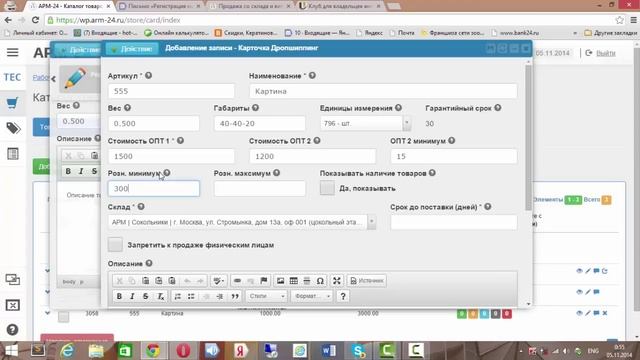Click the Remove Format Tx icon
This screenshot has width=640, height=360.
tap(161, 296)
